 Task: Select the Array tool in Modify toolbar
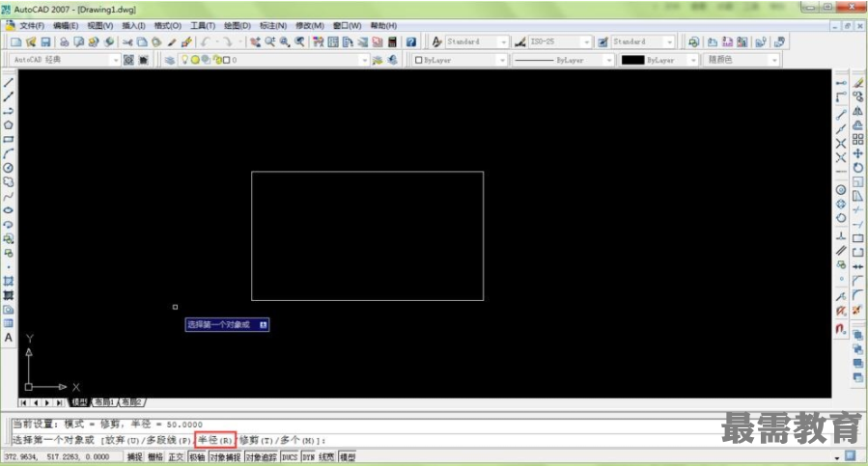click(x=858, y=140)
